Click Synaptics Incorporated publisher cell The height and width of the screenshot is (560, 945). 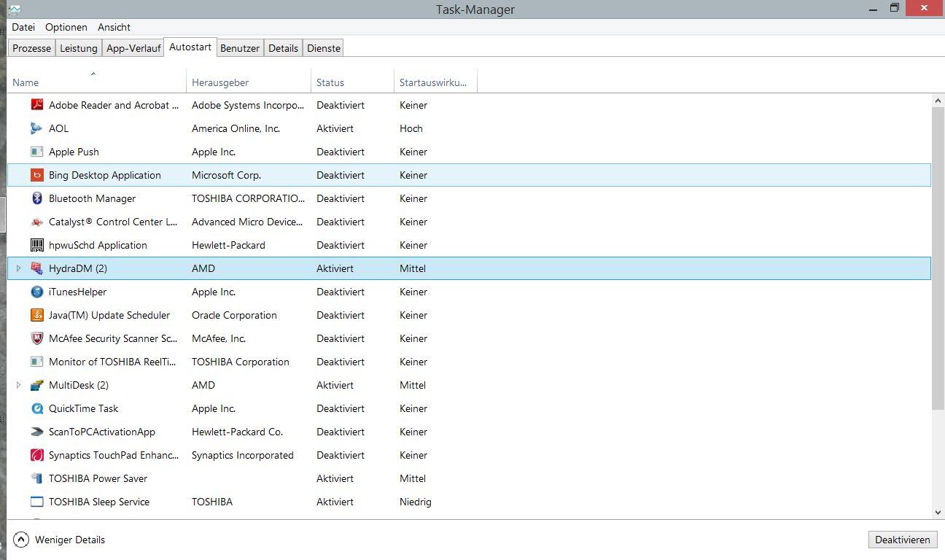coord(243,455)
